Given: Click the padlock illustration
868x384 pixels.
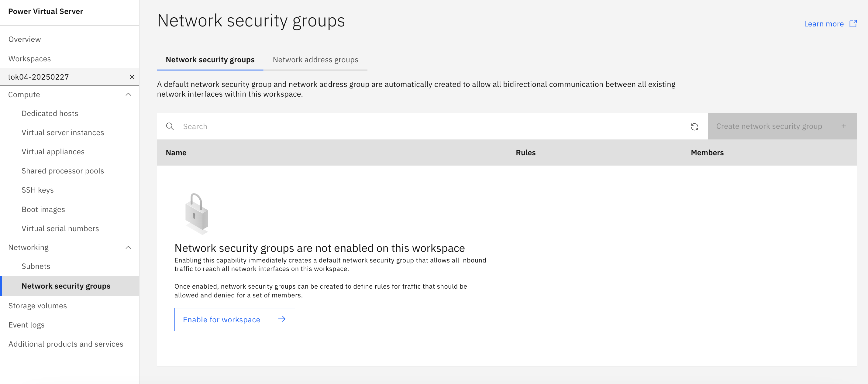Looking at the screenshot, I should 197,214.
